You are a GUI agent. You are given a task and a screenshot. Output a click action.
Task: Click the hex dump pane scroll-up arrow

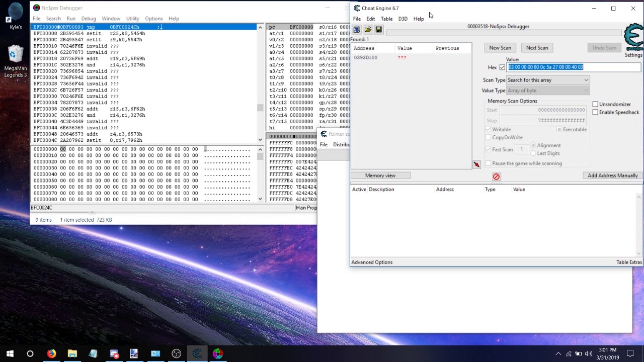pyautogui.click(x=260, y=149)
